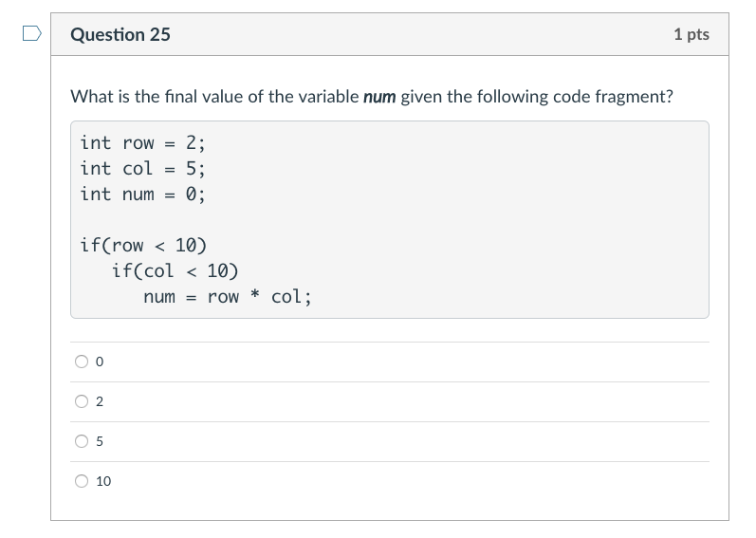Click the "if(col < 10)" code line
The image size is (756, 538).
click(175, 271)
